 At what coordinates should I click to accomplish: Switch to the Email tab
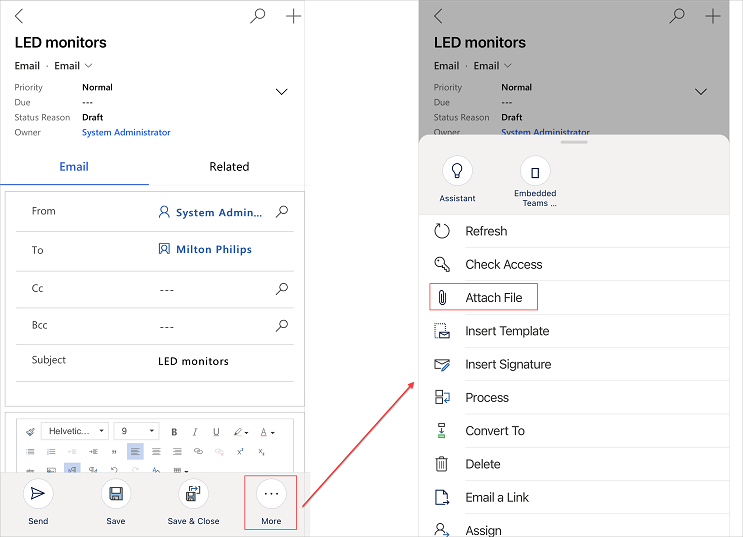[x=74, y=167]
